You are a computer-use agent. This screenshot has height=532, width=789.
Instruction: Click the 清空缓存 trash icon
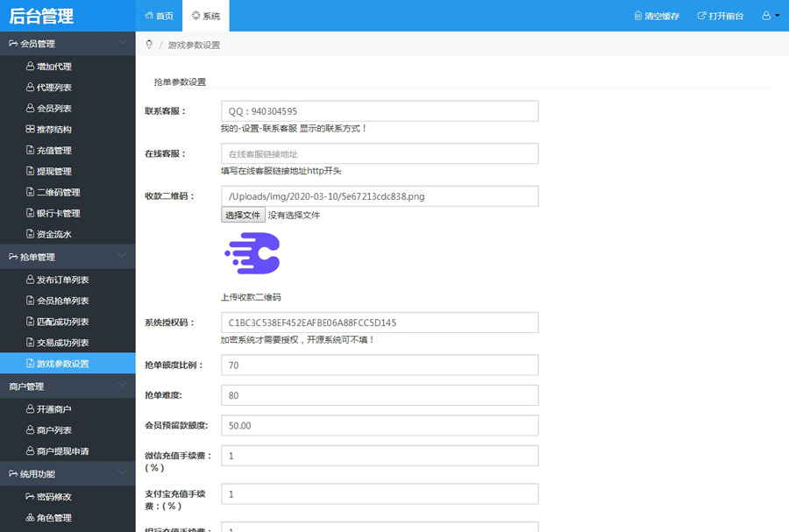coord(637,16)
